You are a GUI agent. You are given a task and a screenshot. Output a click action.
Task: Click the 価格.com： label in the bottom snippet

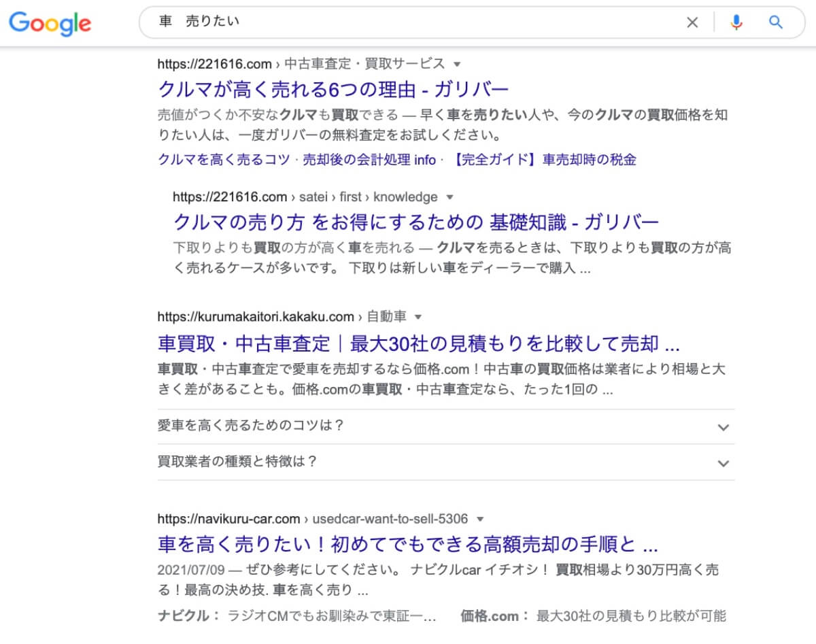click(x=495, y=616)
